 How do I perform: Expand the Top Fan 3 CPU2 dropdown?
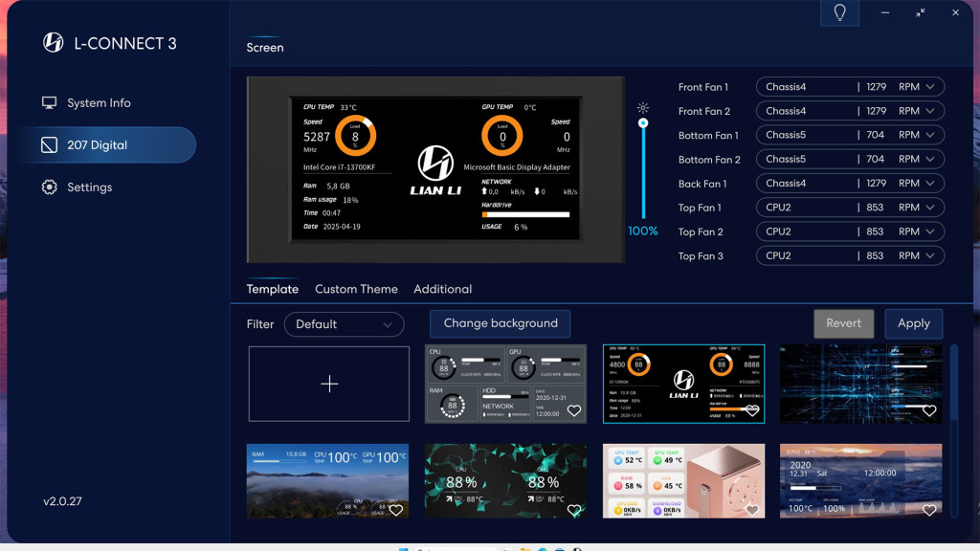[x=850, y=255]
